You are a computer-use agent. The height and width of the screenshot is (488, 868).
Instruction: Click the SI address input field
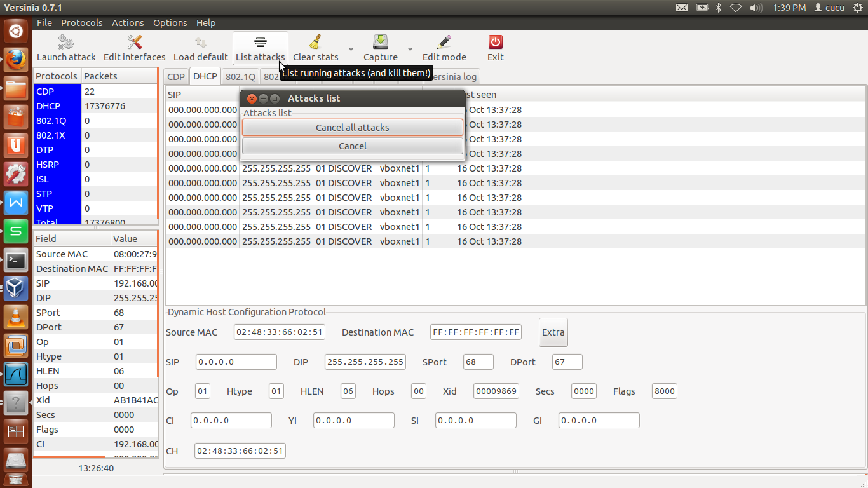click(x=476, y=421)
